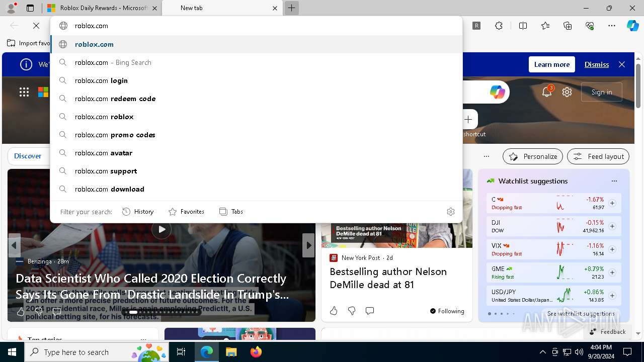
Task: Add a shortcut with plus icon
Action: tap(468, 119)
